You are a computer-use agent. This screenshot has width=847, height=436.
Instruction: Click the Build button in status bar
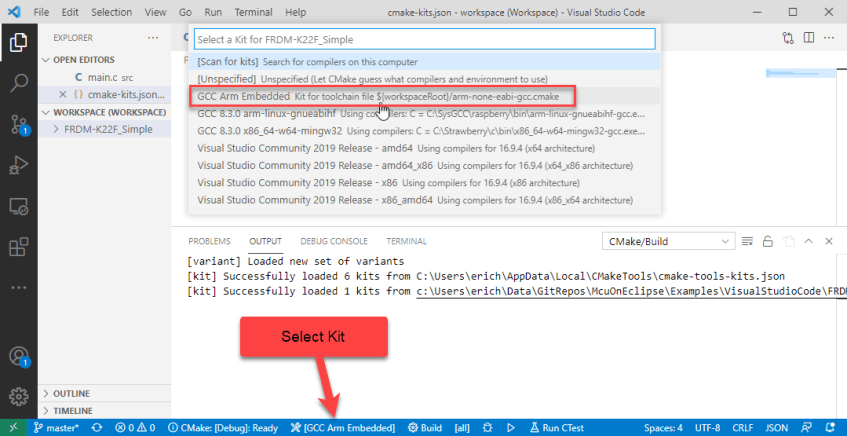424,428
